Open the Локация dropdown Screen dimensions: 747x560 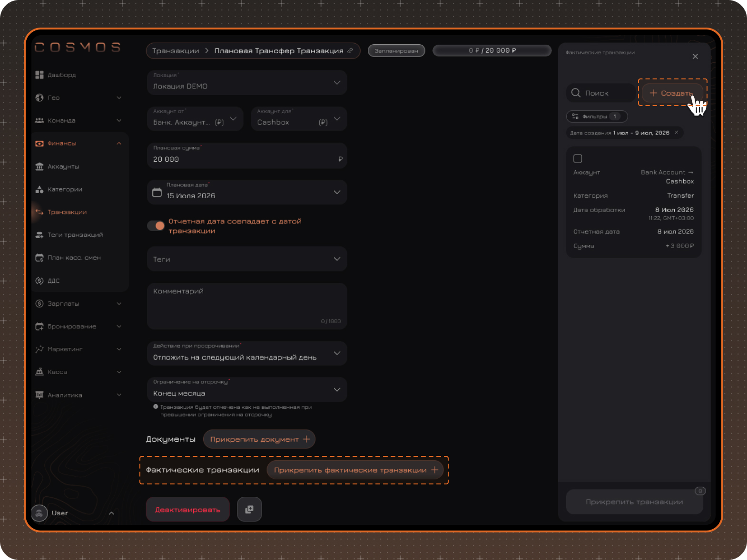click(247, 83)
